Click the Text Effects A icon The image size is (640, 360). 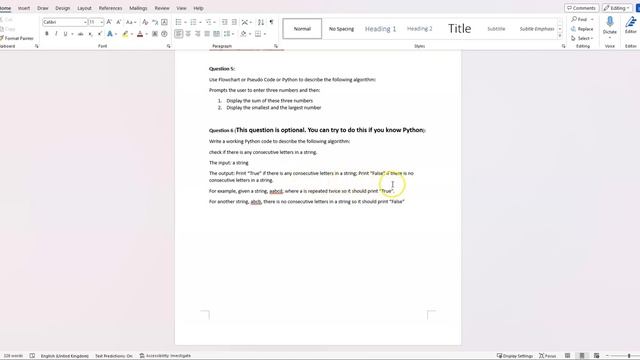(110, 34)
